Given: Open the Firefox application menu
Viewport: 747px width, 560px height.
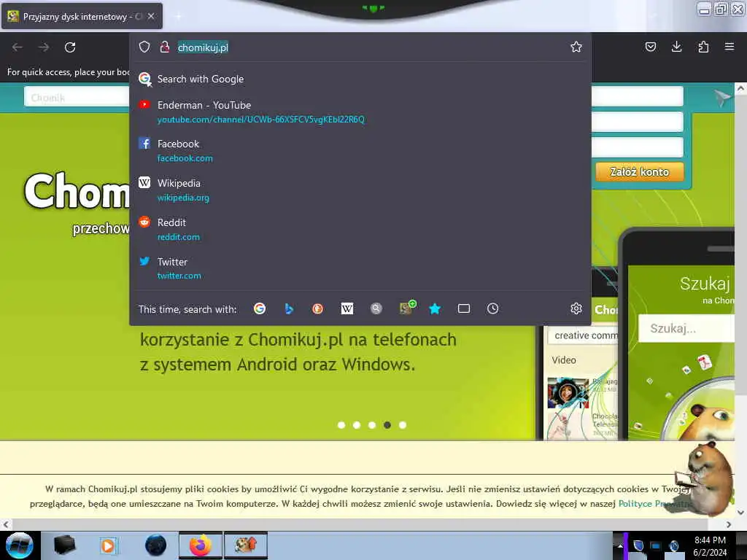Looking at the screenshot, I should [729, 47].
